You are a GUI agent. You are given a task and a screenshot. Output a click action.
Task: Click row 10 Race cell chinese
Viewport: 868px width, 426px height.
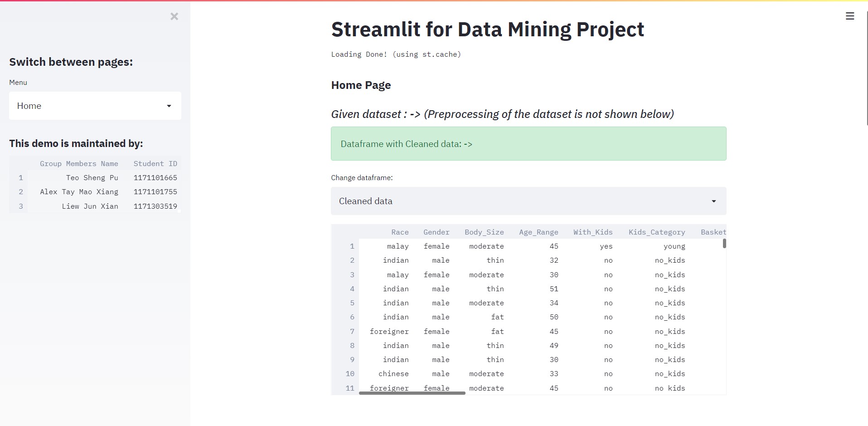[393, 374]
